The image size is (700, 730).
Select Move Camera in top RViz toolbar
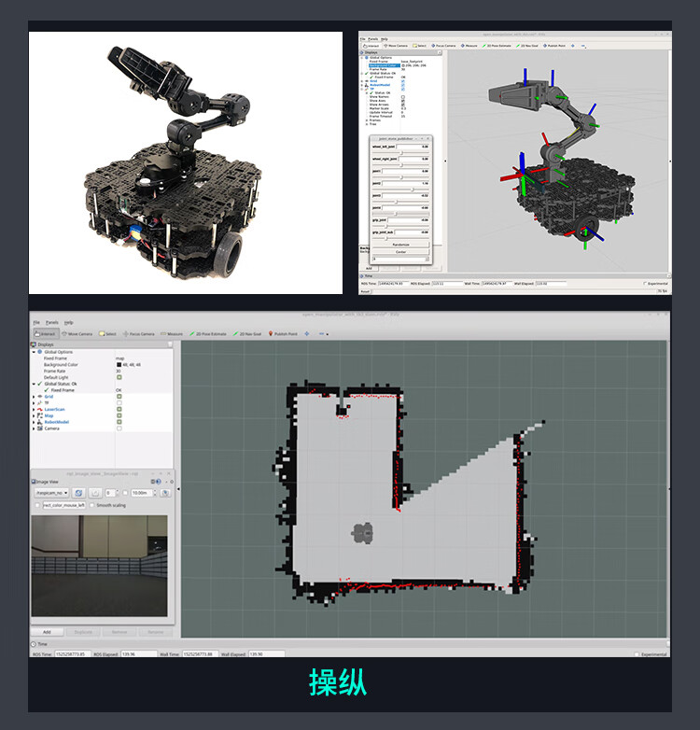[x=396, y=46]
